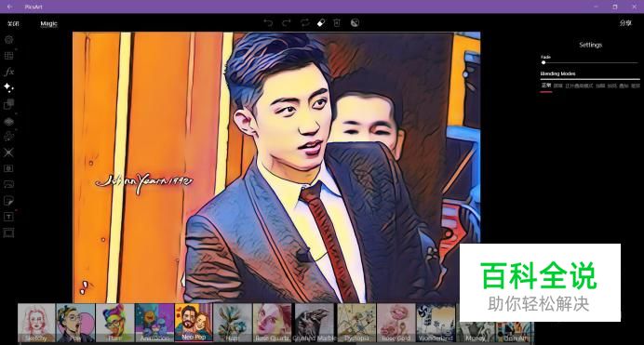
Task: Select the text T tool icon
Action: (x=8, y=217)
